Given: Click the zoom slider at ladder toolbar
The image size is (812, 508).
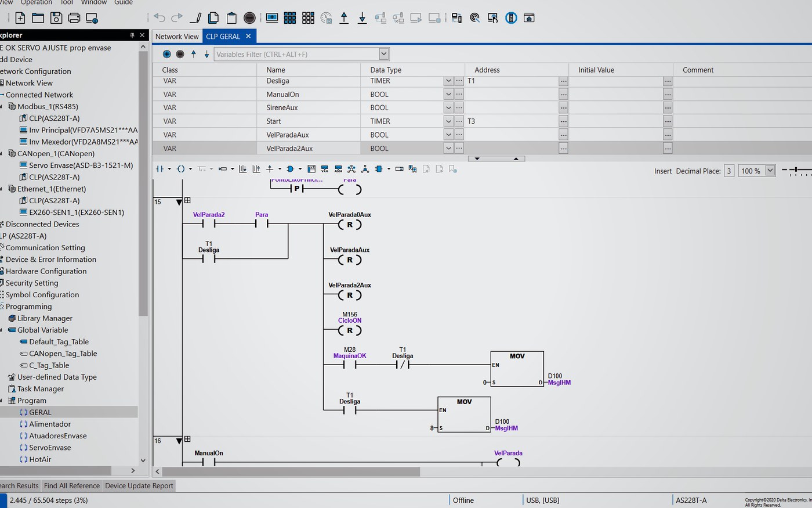Looking at the screenshot, I should (796, 170).
